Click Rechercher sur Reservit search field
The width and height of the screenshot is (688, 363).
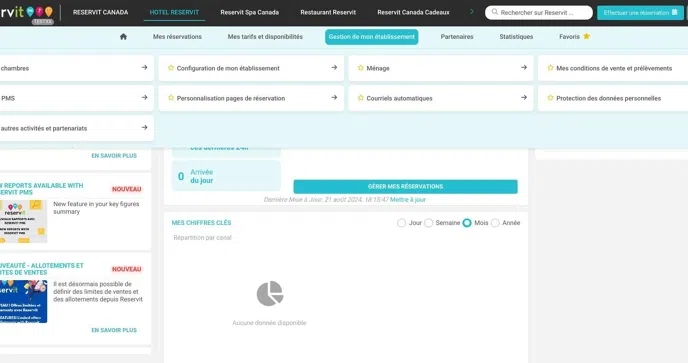pyautogui.click(x=539, y=12)
